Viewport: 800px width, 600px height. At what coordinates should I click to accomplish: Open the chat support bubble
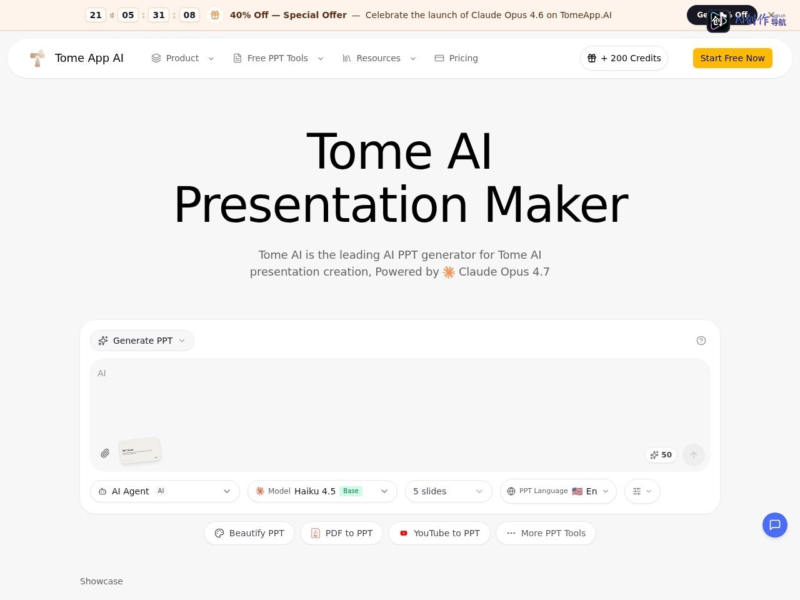[x=774, y=525]
